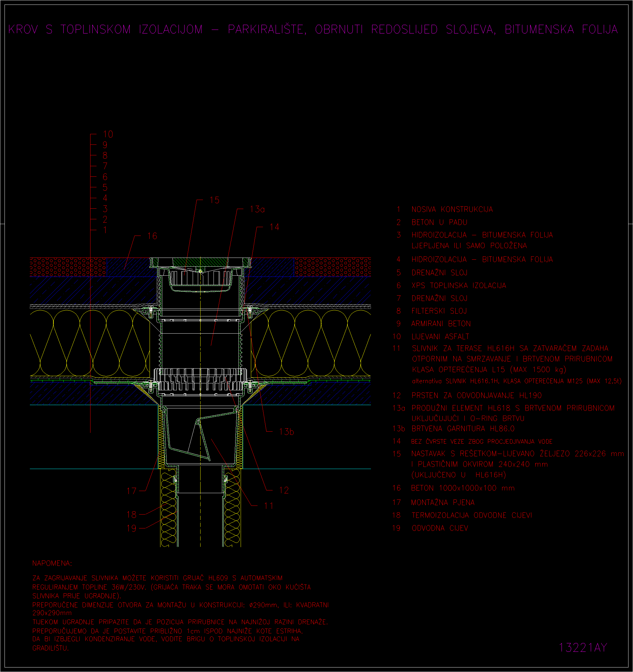
Task: Click note line 'REGULIRANJEM TOPLINE 36W/230V'
Action: tap(171, 588)
